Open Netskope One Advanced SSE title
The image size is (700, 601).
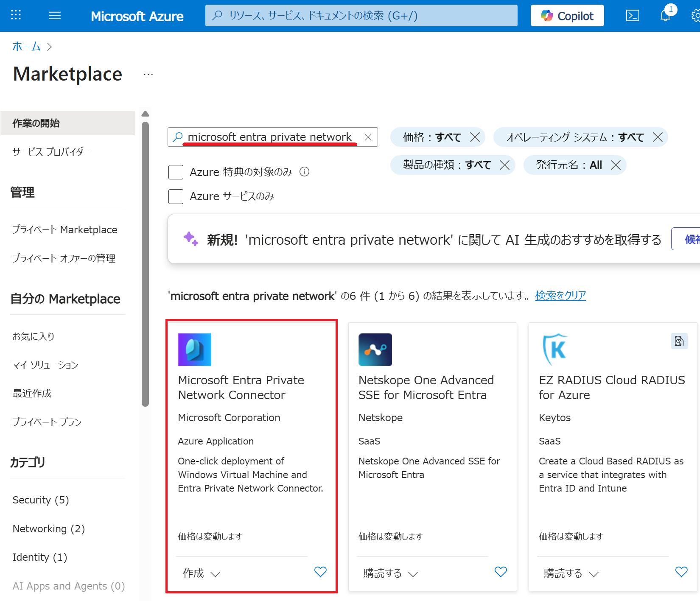click(426, 387)
